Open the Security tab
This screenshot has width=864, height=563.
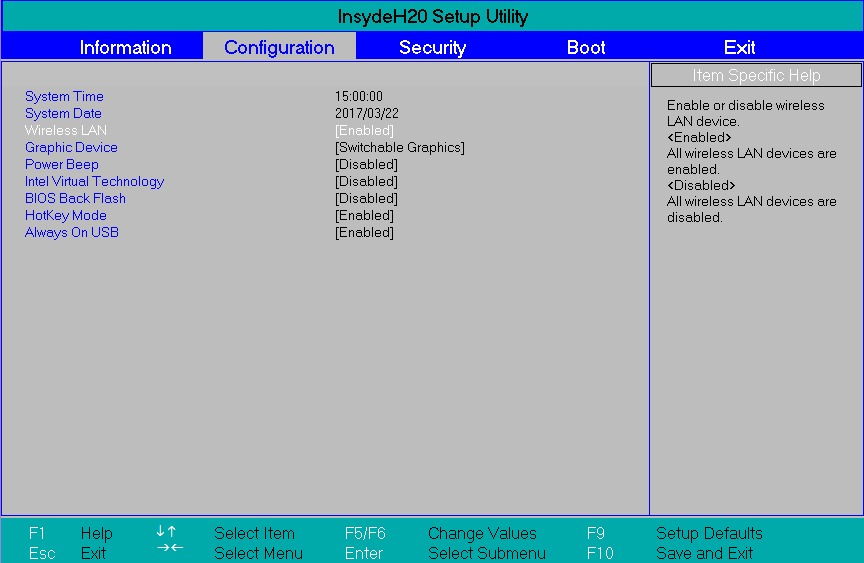pos(433,47)
